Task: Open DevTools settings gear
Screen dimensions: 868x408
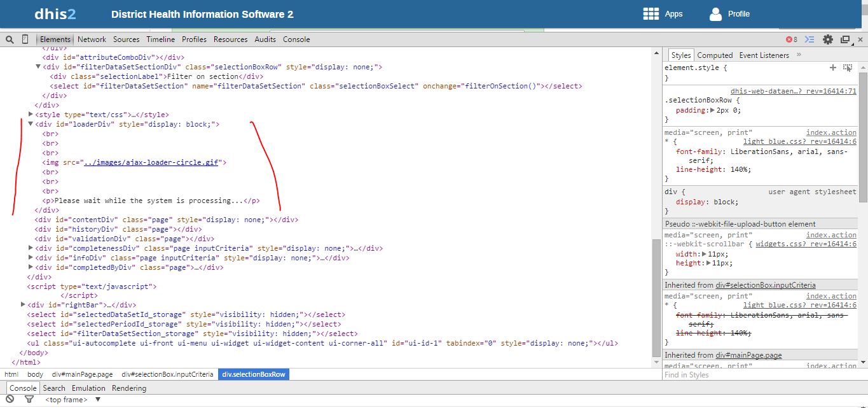Action: (827, 39)
